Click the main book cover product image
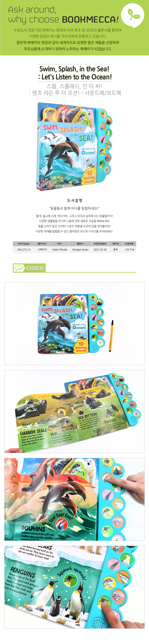The image size is (149, 644). pyautogui.click(x=74, y=146)
